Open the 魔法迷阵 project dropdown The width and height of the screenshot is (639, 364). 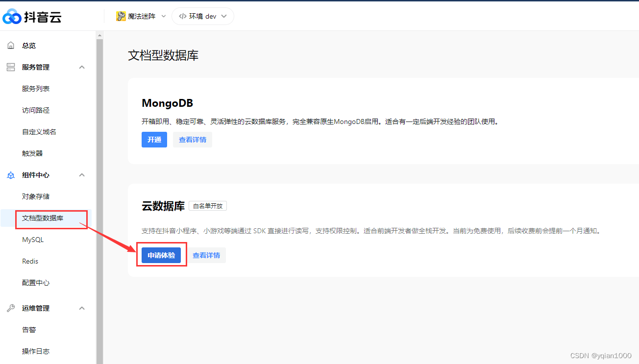(141, 16)
